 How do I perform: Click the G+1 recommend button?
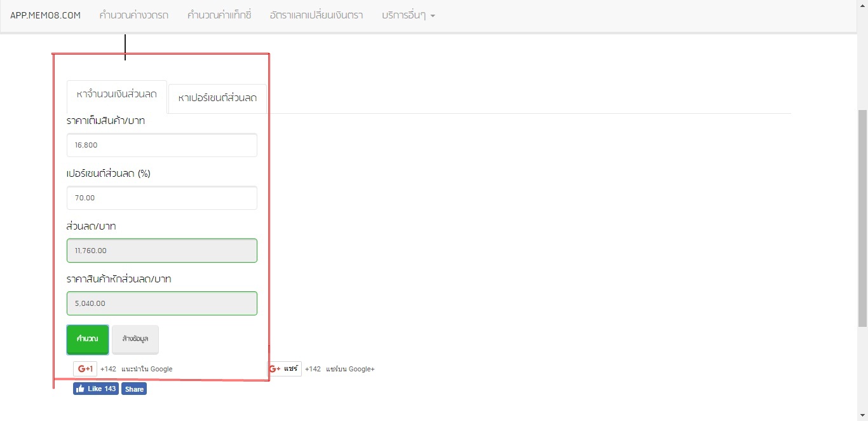[85, 369]
